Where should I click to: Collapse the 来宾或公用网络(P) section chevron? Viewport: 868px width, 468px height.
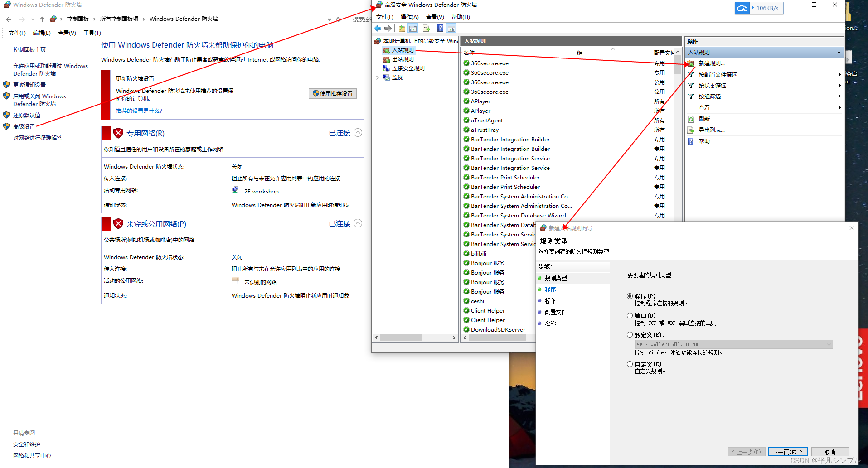(358, 223)
